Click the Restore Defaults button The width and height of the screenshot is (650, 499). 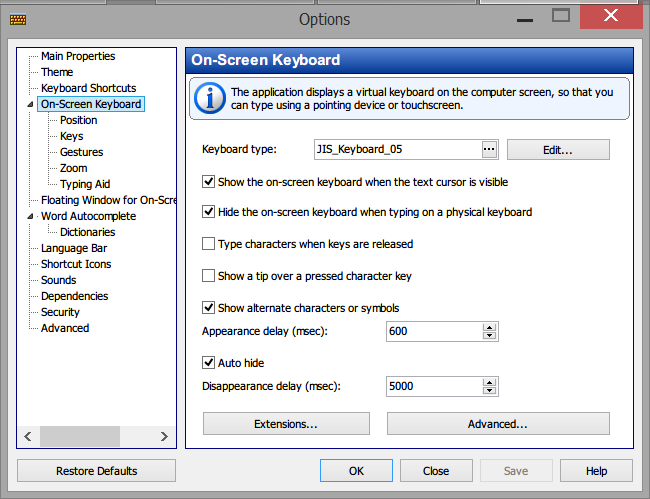[96, 471]
